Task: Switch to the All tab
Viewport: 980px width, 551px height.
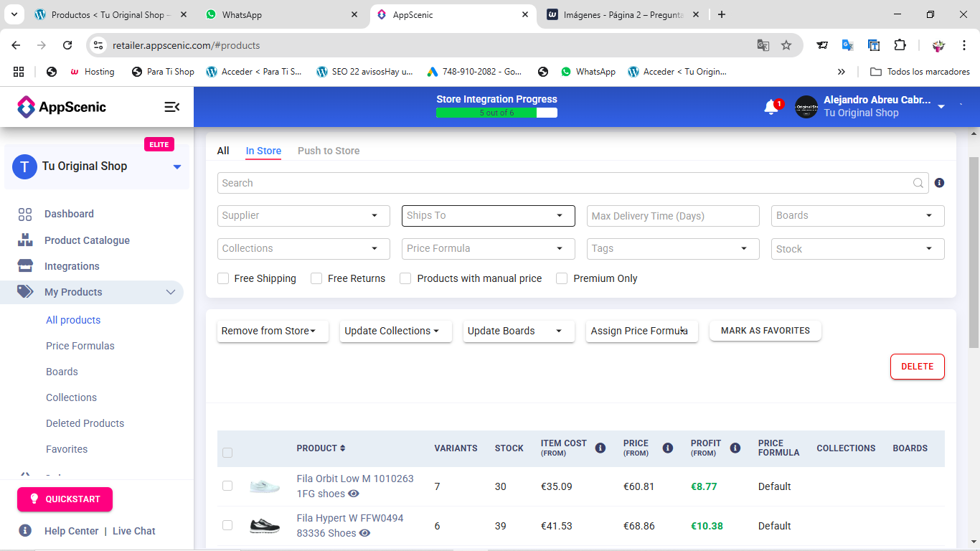Action: coord(223,151)
